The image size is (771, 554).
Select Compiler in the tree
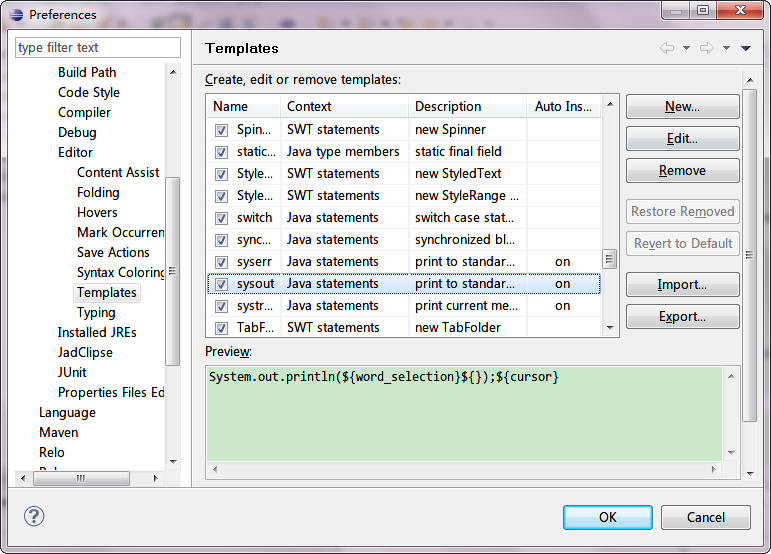(84, 113)
